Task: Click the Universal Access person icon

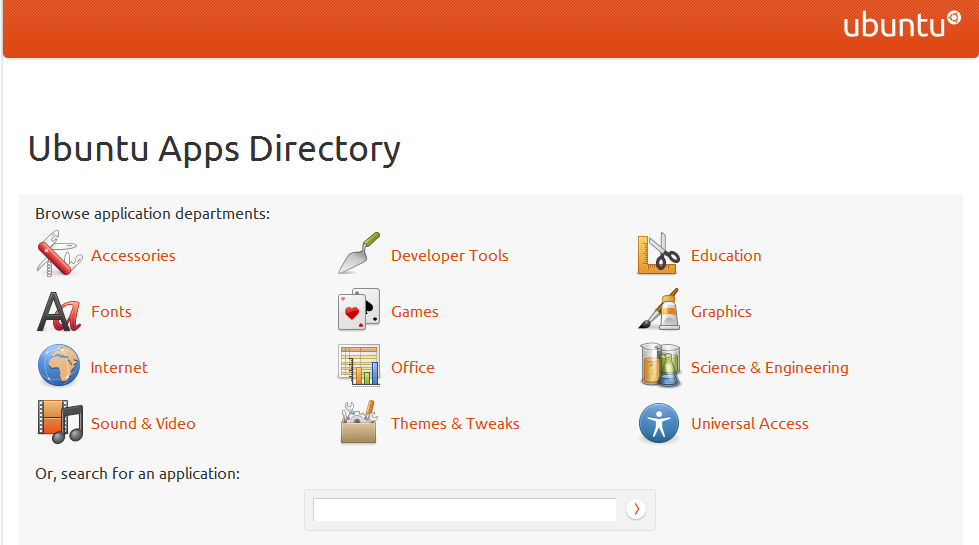Action: [x=659, y=423]
